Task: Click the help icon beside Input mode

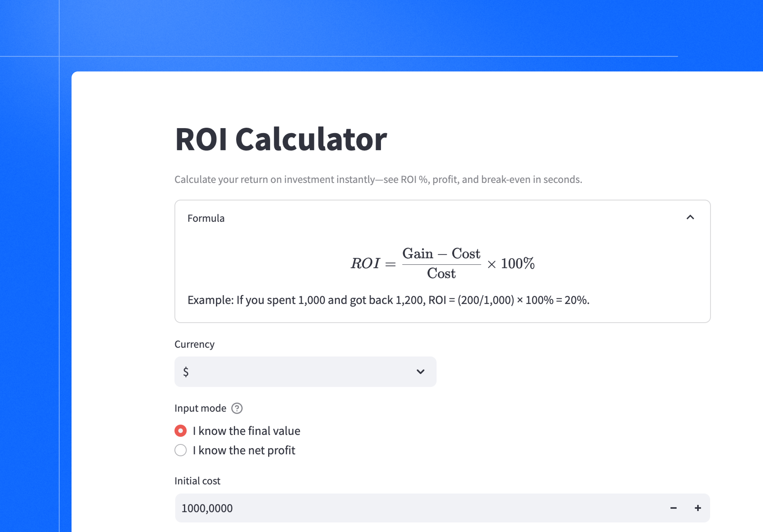Action: pos(237,408)
